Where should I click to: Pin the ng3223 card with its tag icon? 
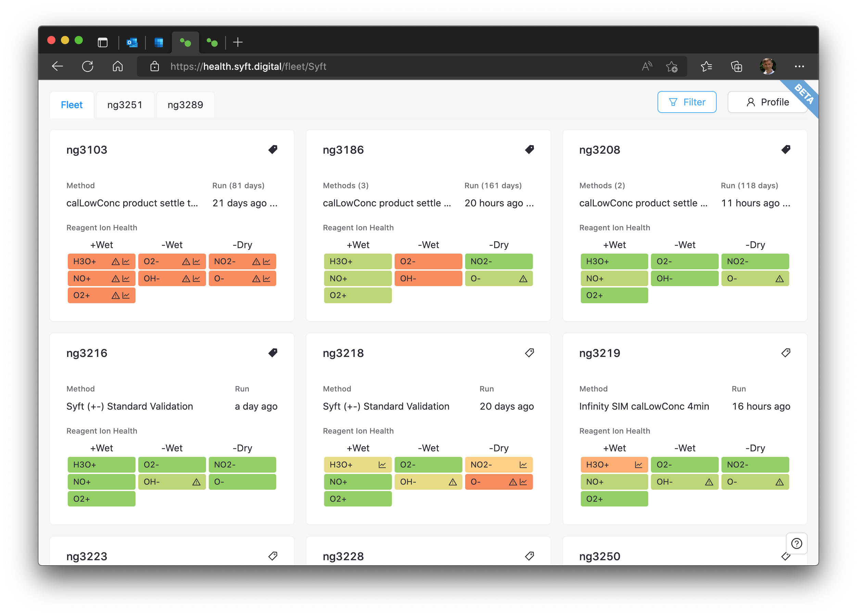pyautogui.click(x=273, y=556)
